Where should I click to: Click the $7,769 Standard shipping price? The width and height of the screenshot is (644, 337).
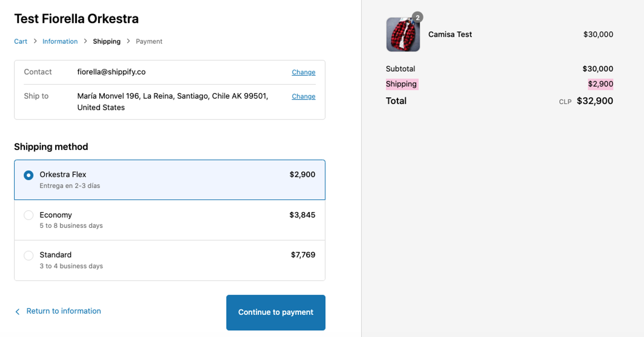click(x=303, y=255)
